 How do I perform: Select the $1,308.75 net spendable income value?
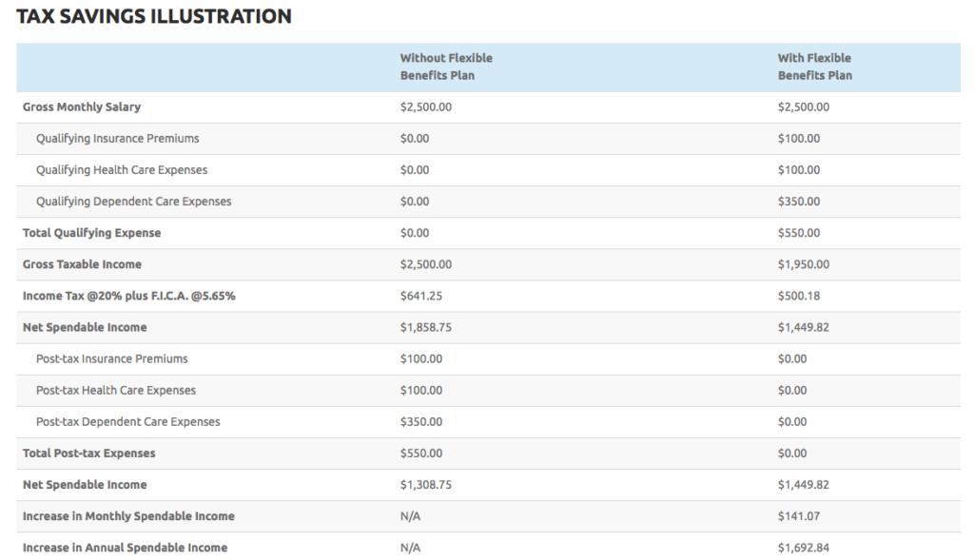click(426, 485)
